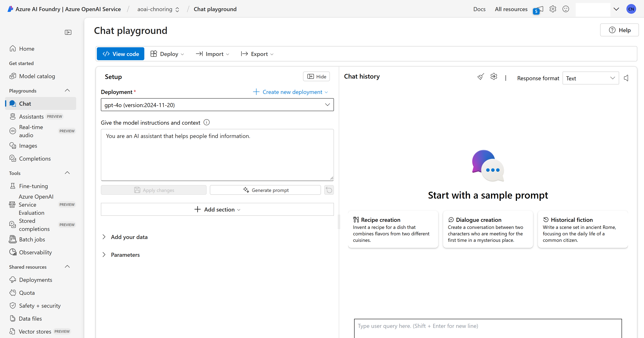Viewport: 644px width, 338px height.
Task: Select Chat in the Playgrounds menu
Action: point(41,103)
